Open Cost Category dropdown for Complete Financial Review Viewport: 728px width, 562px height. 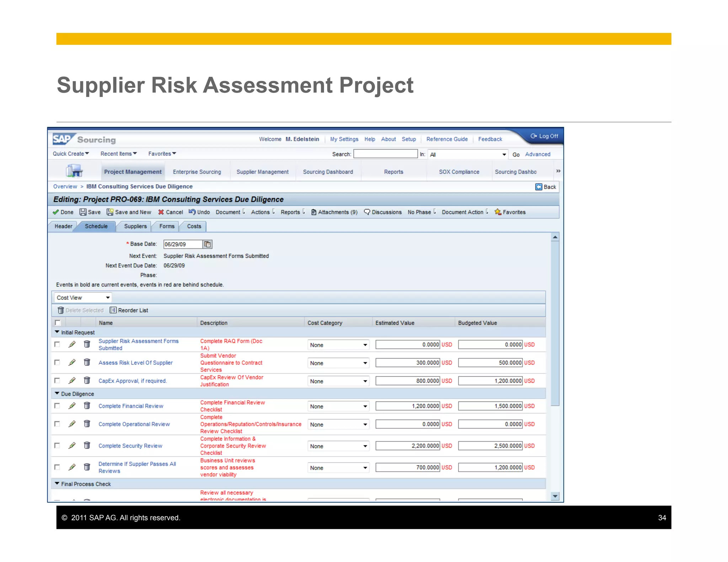[338, 406]
